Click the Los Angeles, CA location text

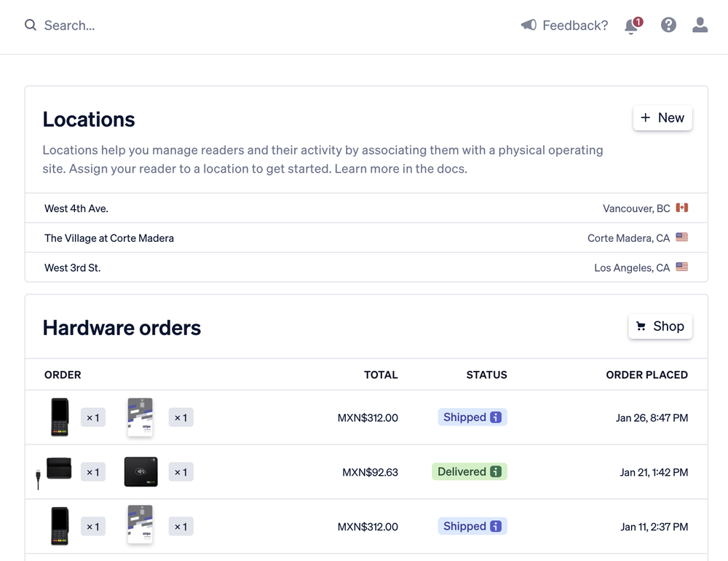coord(632,267)
